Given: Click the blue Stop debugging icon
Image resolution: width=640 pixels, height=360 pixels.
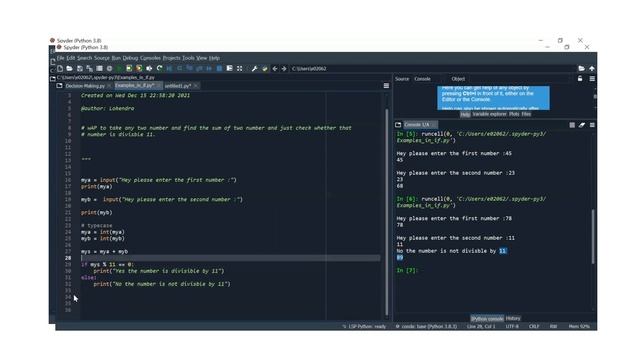Looking at the screenshot, I should click(219, 69).
